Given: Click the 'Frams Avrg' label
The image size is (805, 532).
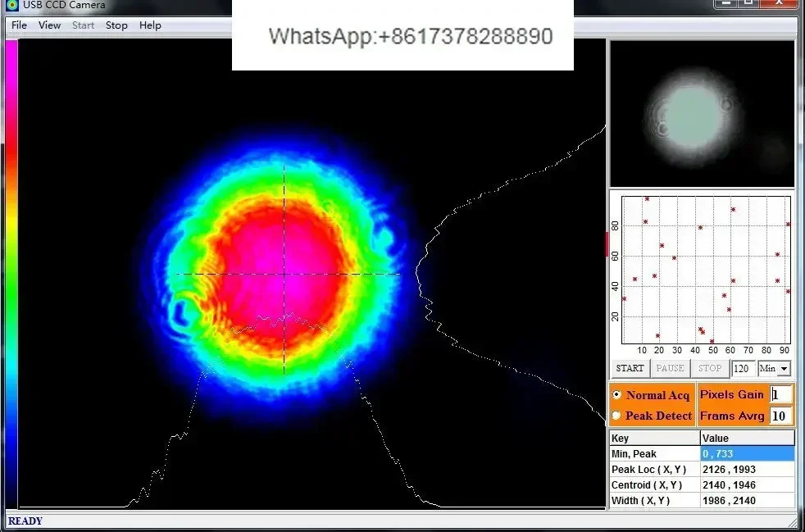Looking at the screenshot, I should pos(732,416).
